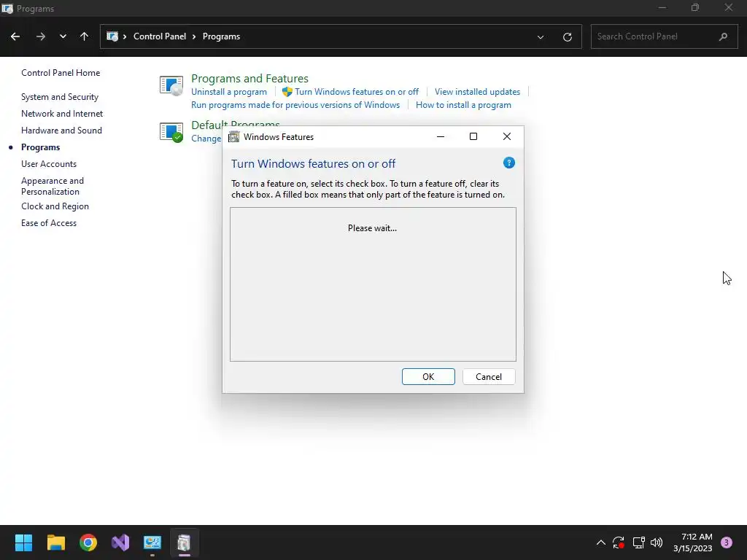
Task: Open User Accounts category
Action: pos(49,164)
